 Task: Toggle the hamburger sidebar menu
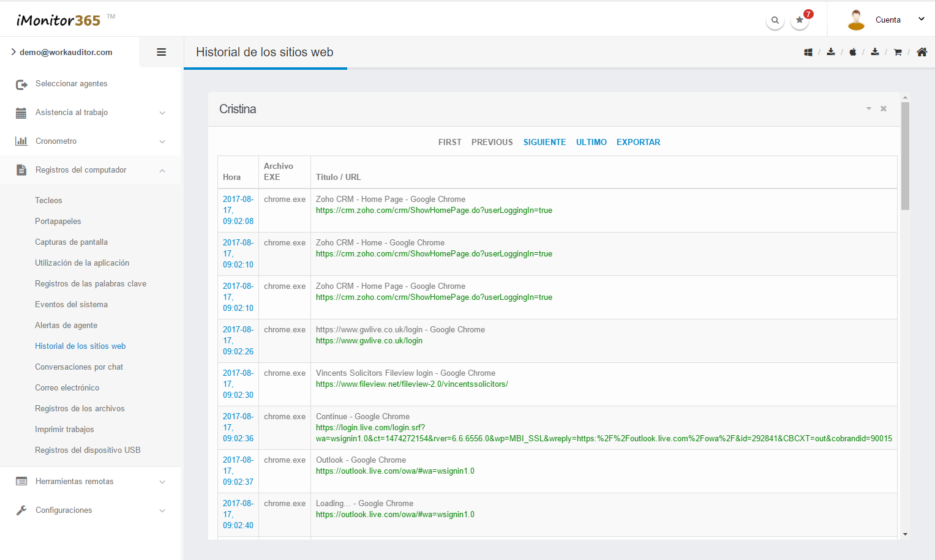[x=162, y=52]
